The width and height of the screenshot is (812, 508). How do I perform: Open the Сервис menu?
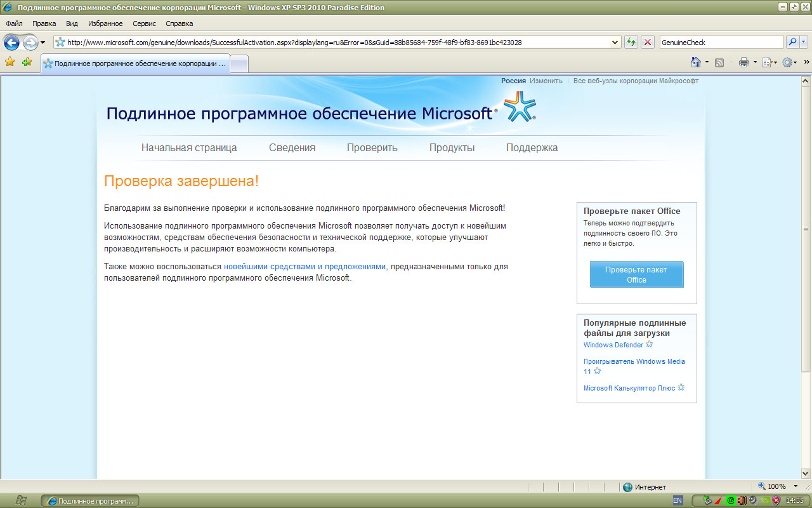pos(144,23)
